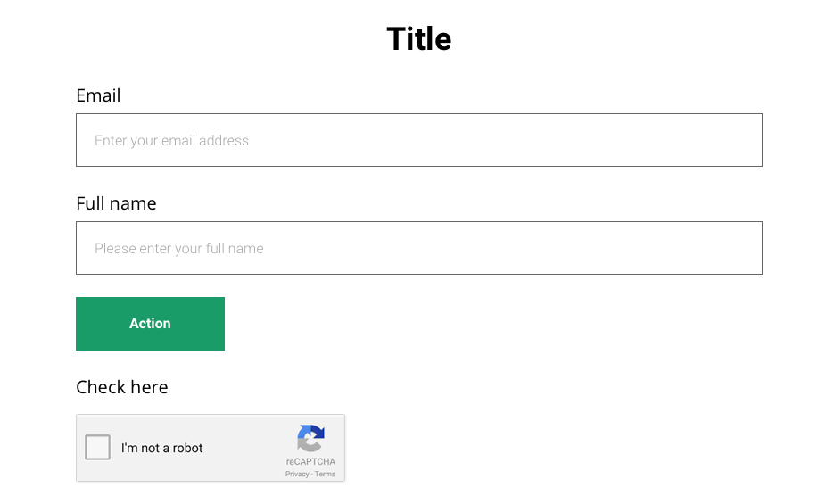Tick the "I'm not a robot" checkbox
Screen dimensions: 818x504
(x=97, y=447)
